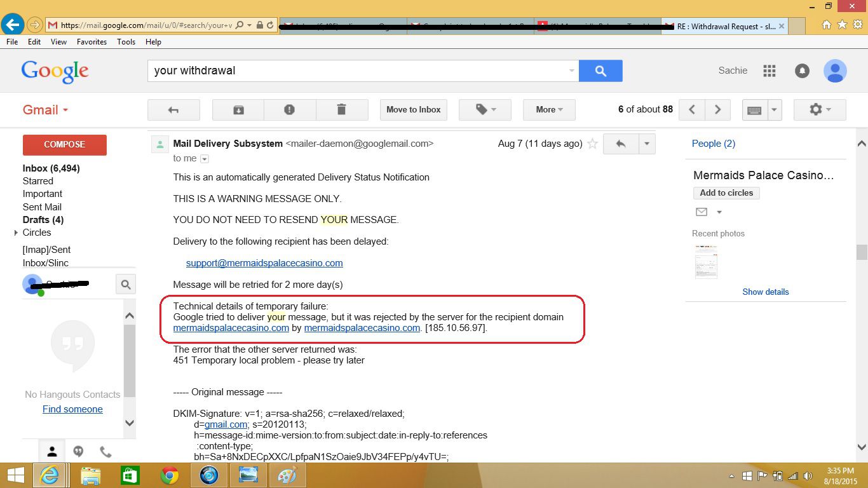The image size is (868, 488).
Task: Open the Sent Mail folder
Action: [42, 207]
